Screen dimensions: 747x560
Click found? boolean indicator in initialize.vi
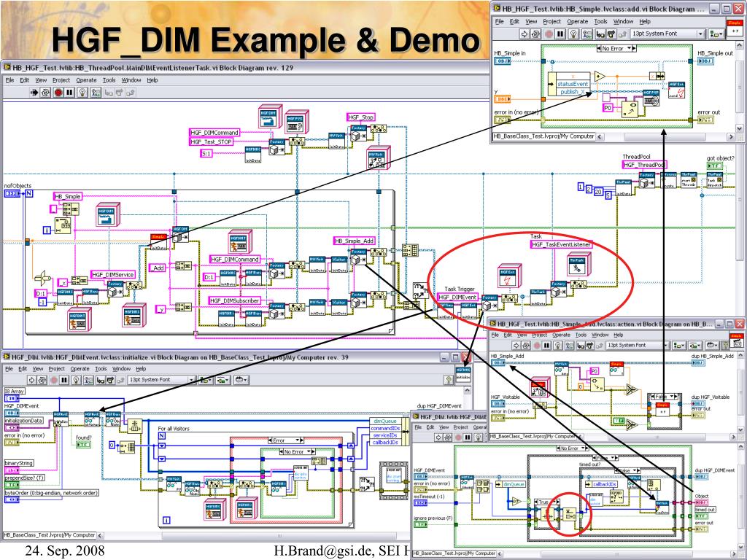[83, 444]
